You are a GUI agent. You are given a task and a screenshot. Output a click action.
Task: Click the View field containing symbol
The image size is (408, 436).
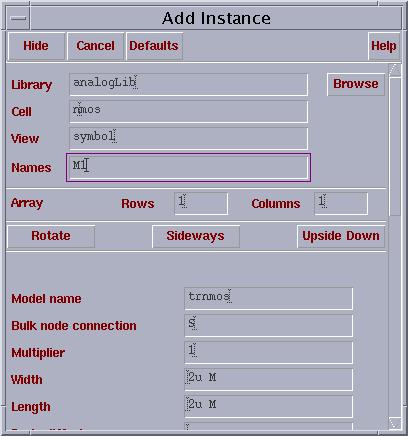(188, 138)
